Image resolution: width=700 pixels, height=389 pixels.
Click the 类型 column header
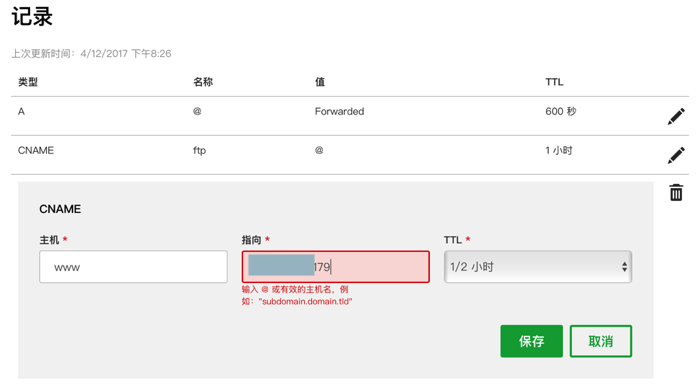pos(28,82)
